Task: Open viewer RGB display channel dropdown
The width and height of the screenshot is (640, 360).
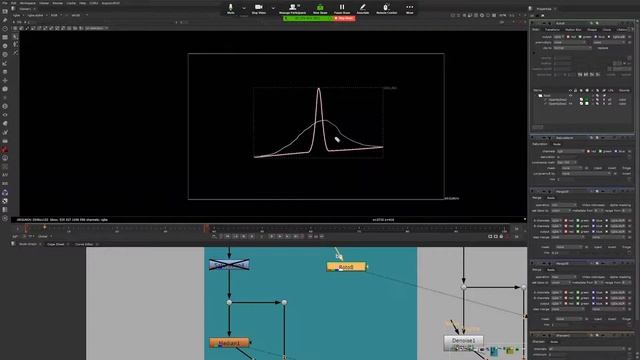Action: point(56,15)
